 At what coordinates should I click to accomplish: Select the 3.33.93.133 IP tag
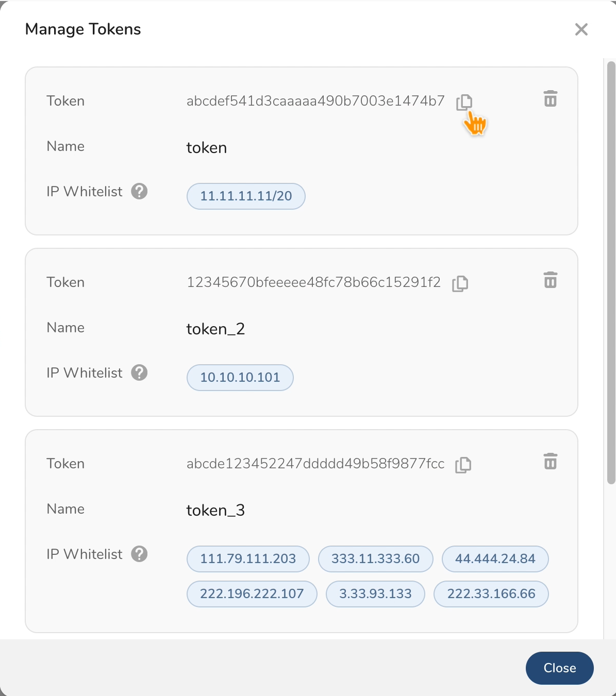pyautogui.click(x=375, y=594)
